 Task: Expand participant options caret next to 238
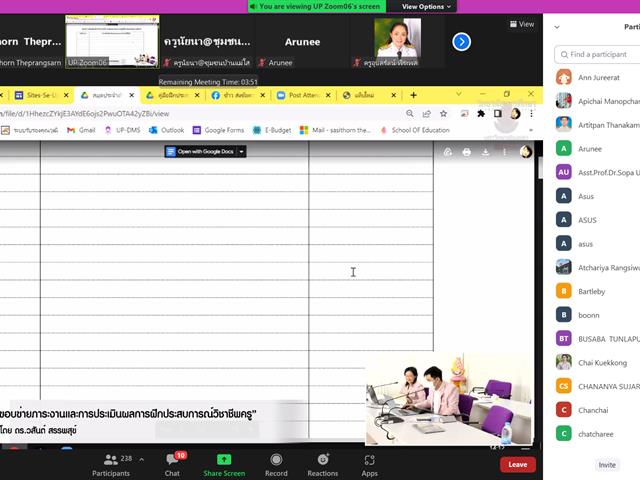tap(141, 460)
